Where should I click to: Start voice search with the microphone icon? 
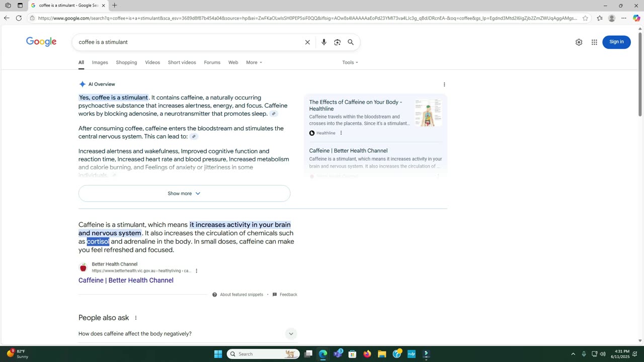[x=324, y=42]
